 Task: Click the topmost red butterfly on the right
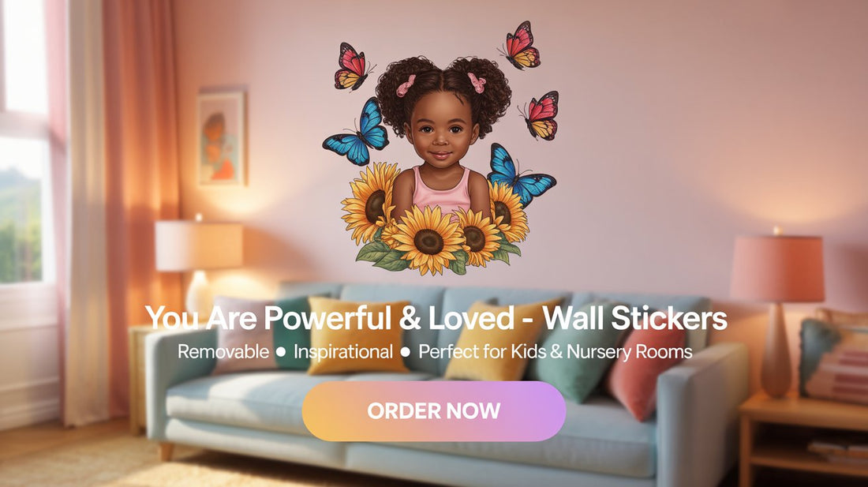pos(520,45)
